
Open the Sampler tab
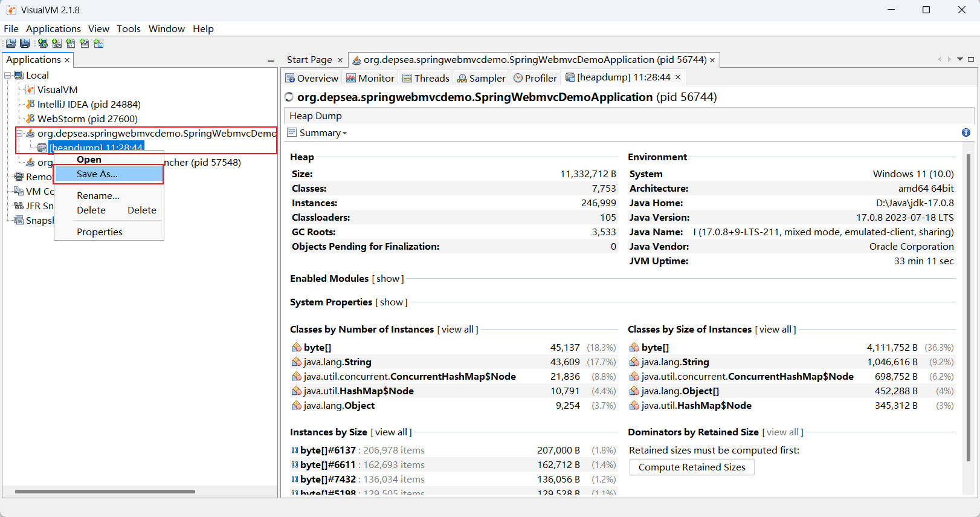click(482, 78)
